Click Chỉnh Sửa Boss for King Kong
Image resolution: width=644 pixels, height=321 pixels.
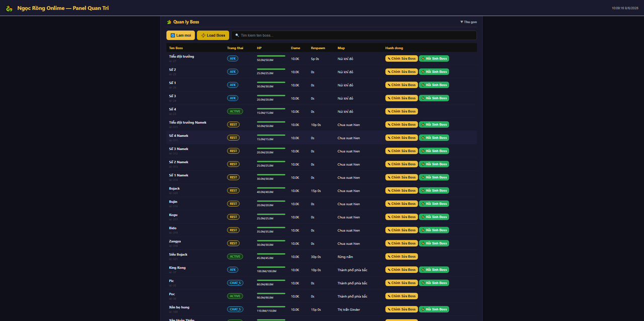click(x=401, y=270)
